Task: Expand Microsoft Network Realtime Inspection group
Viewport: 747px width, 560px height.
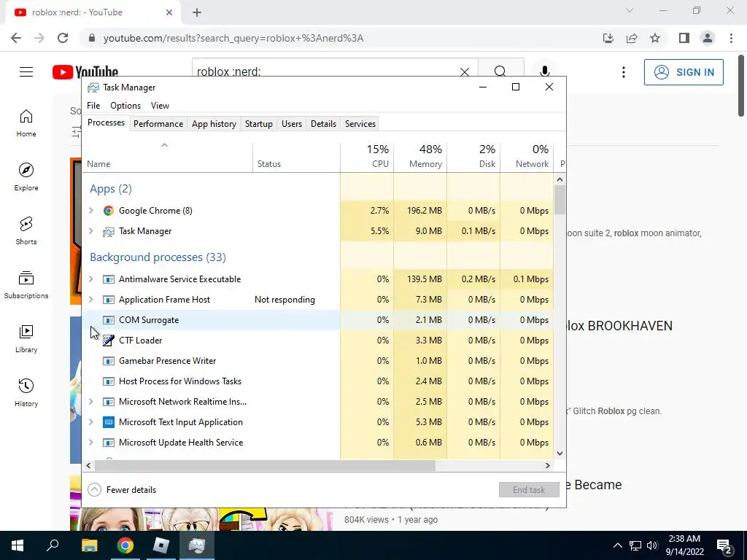Action: tap(91, 402)
